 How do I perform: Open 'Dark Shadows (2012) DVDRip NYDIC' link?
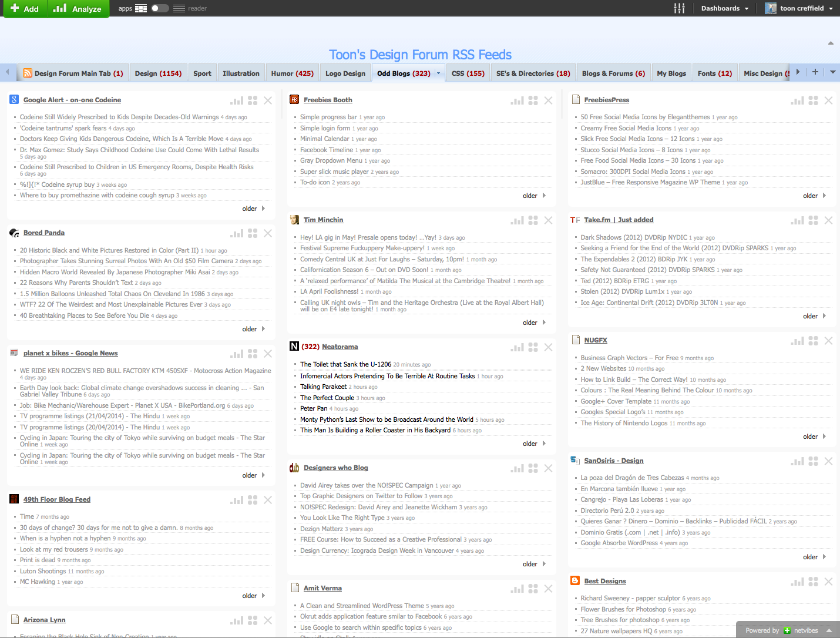[x=634, y=237]
